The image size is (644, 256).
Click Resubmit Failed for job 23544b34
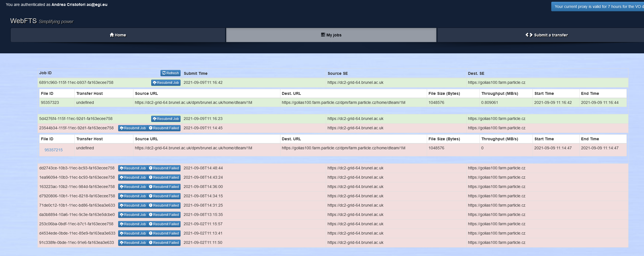point(164,128)
